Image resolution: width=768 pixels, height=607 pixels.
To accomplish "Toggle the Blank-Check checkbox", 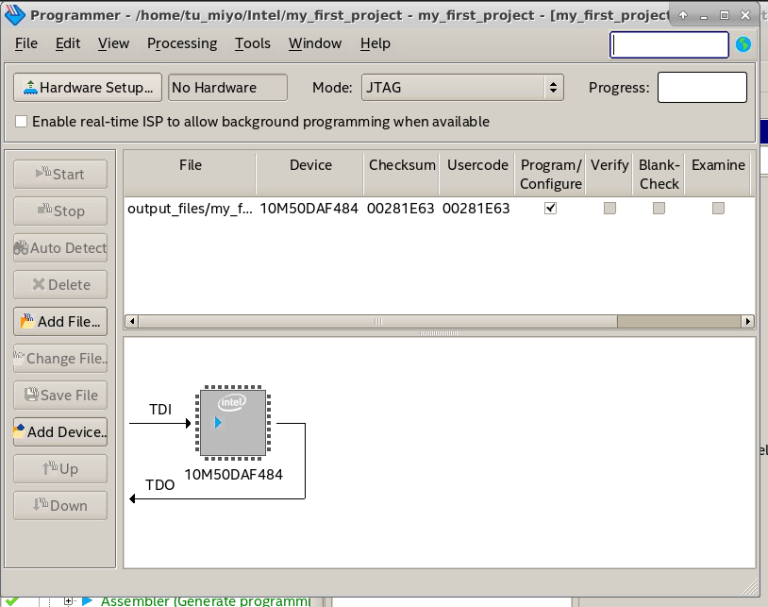I will pyautogui.click(x=659, y=209).
